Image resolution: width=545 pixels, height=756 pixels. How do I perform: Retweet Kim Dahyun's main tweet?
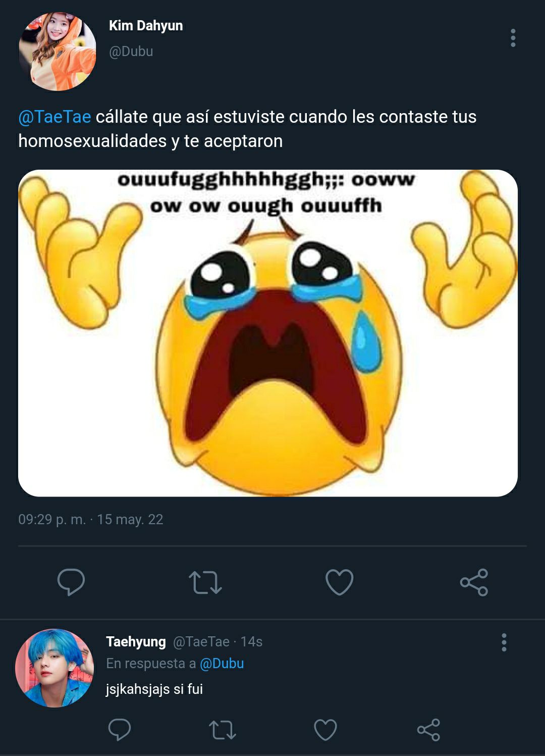point(205,582)
